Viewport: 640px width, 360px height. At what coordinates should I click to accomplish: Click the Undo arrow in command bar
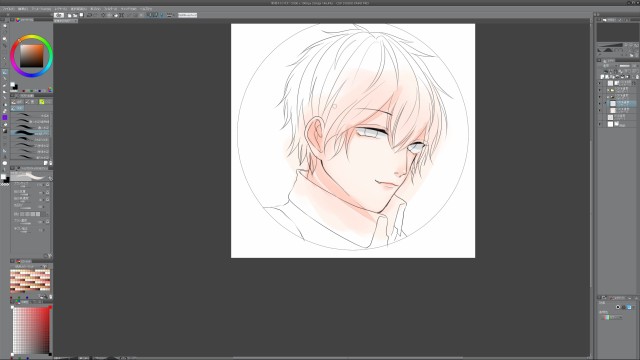point(89,15)
